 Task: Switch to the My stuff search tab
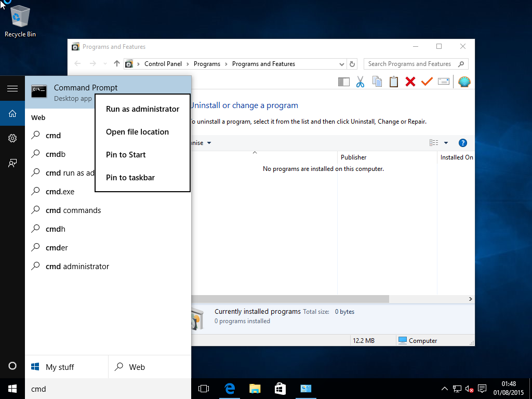[66, 367]
